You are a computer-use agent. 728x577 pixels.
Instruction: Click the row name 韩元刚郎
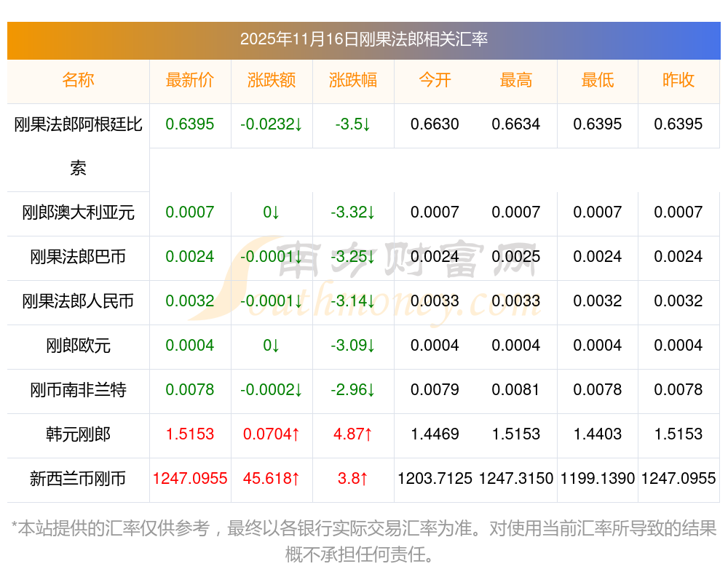(x=78, y=434)
